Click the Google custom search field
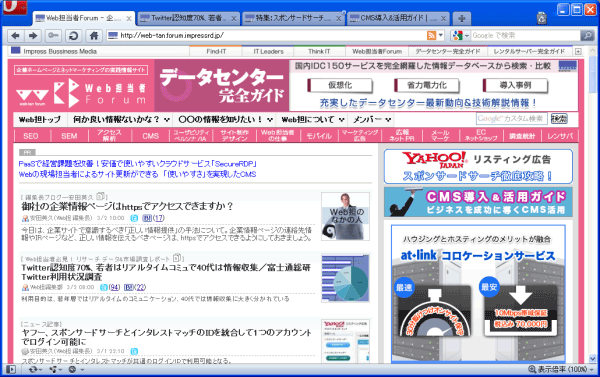600x377 pixels. [512, 119]
